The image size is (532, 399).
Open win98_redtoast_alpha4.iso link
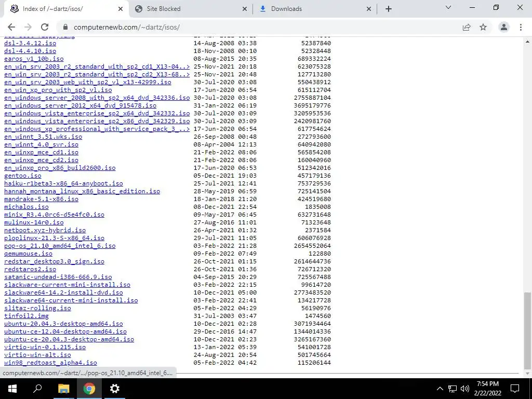(50, 363)
